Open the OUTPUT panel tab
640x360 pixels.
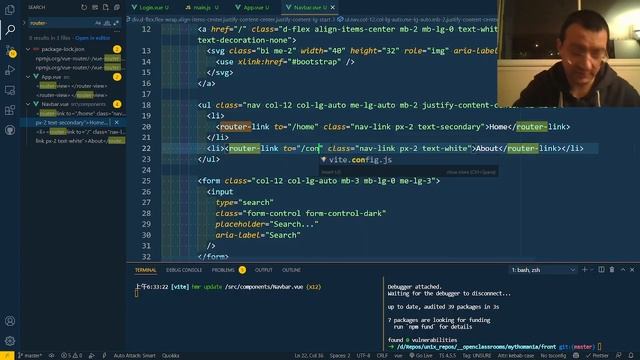click(x=264, y=270)
